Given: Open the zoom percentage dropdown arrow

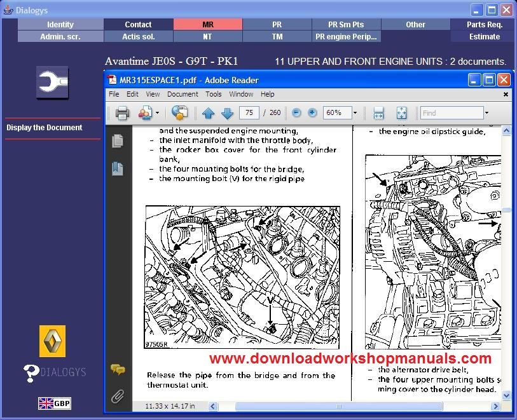Looking at the screenshot, I should 355,112.
